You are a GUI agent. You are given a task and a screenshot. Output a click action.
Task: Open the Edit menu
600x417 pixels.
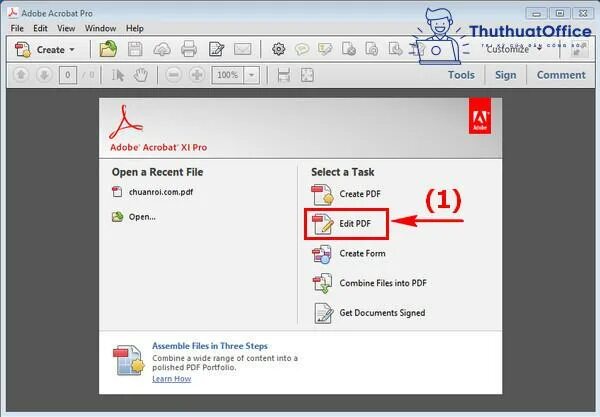40,28
